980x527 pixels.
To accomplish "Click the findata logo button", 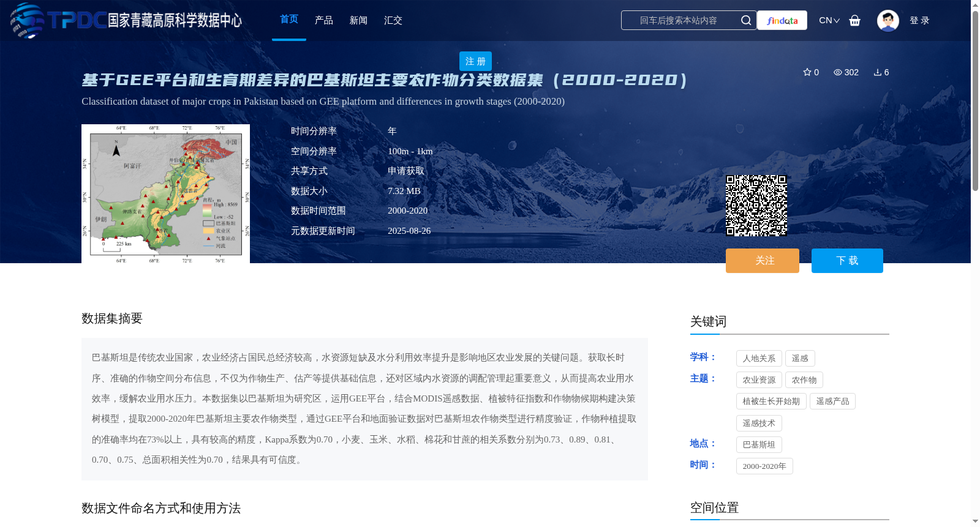I will [782, 20].
